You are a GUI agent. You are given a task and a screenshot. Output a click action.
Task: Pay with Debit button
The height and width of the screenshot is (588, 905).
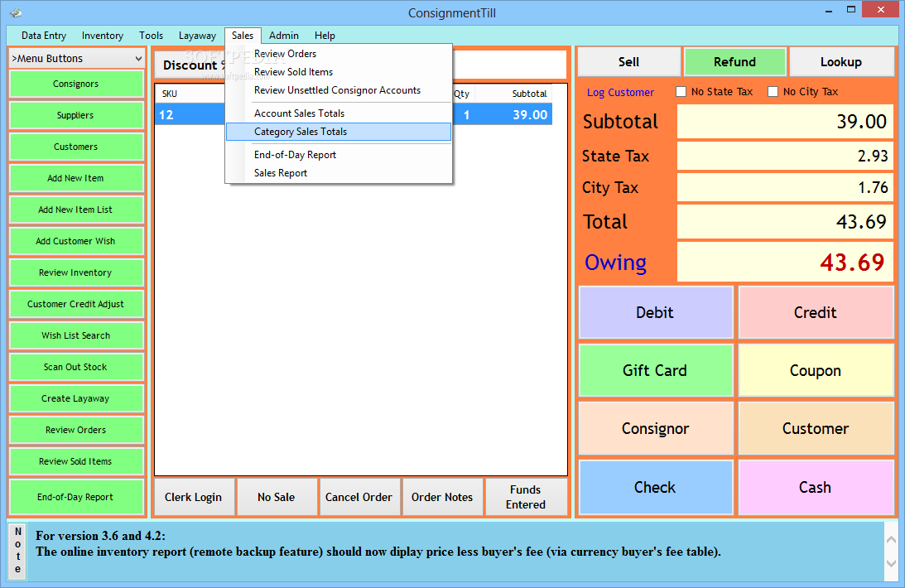click(x=656, y=312)
